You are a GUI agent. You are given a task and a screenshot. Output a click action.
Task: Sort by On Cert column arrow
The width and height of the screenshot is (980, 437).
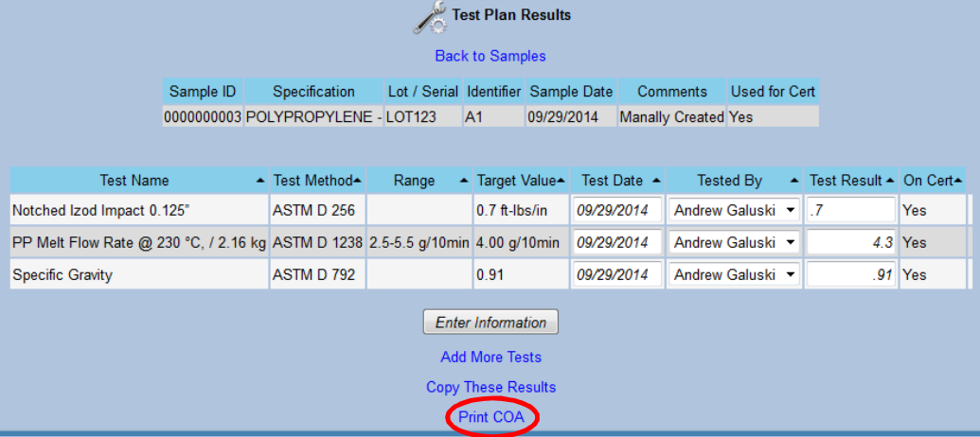957,181
